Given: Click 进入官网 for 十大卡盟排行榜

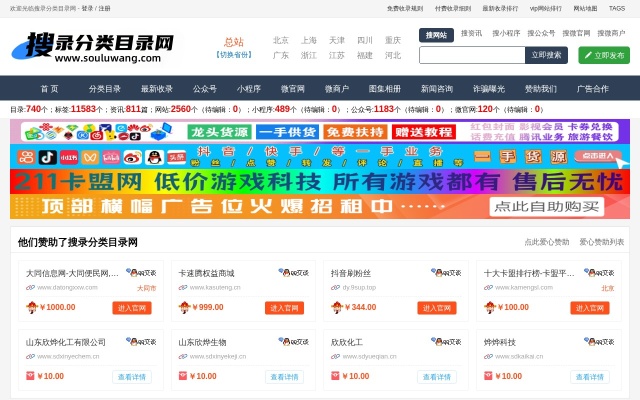Looking at the screenshot, I should coord(590,308).
